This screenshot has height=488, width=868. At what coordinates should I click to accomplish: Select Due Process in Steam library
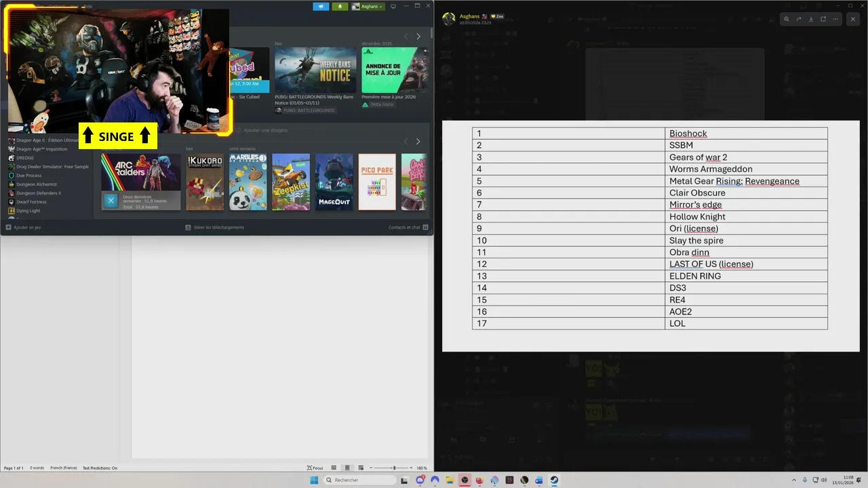28,176
